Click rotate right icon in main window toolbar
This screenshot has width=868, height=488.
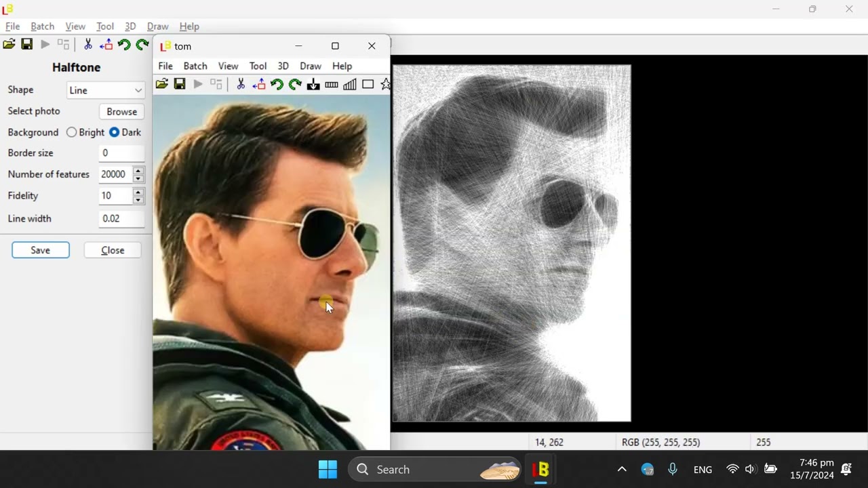[142, 45]
